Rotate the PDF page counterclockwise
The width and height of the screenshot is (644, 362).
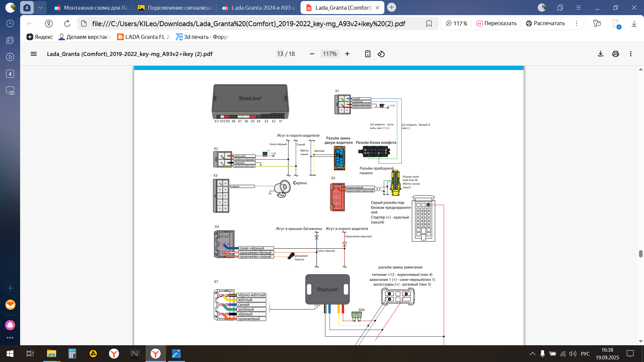coord(381,54)
